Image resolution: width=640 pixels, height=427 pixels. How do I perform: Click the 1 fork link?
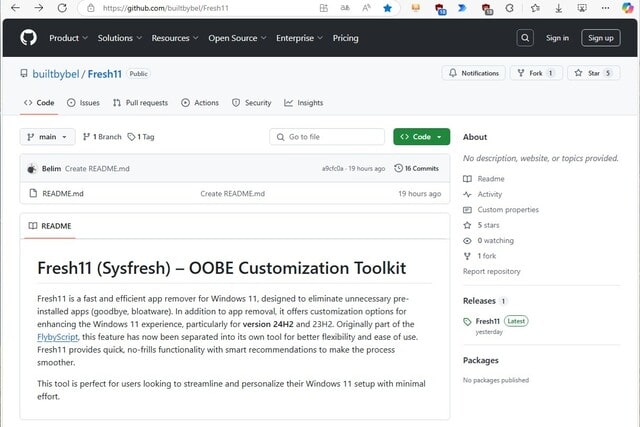[487, 256]
